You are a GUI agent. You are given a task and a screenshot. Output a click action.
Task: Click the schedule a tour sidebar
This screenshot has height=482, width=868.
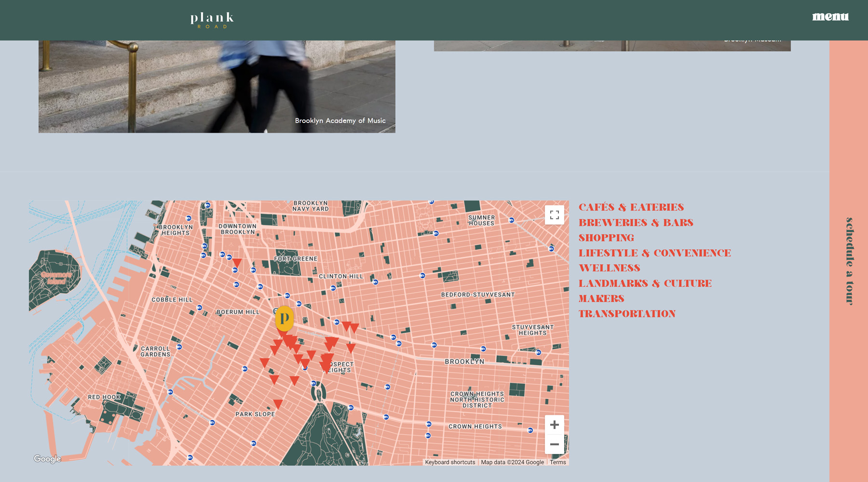849,261
